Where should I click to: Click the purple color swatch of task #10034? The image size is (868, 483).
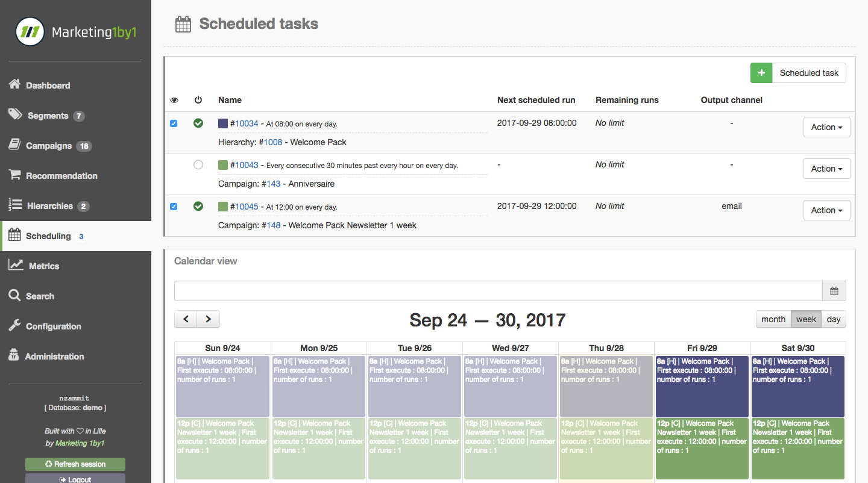pyautogui.click(x=223, y=123)
